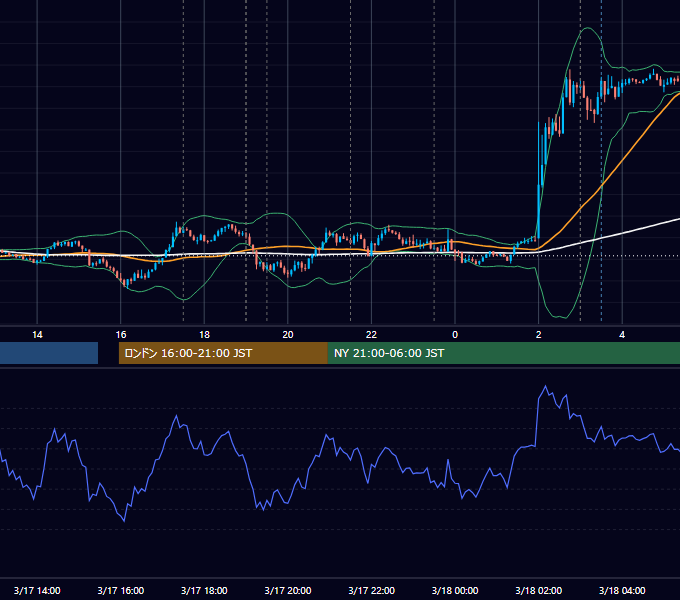680x600 pixels.
Task: Click the 16 hour axis label
Action: click(121, 335)
